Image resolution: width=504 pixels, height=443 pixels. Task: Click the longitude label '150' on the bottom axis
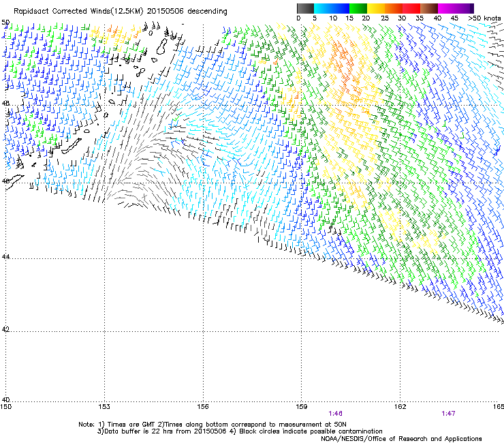[x=6, y=407]
